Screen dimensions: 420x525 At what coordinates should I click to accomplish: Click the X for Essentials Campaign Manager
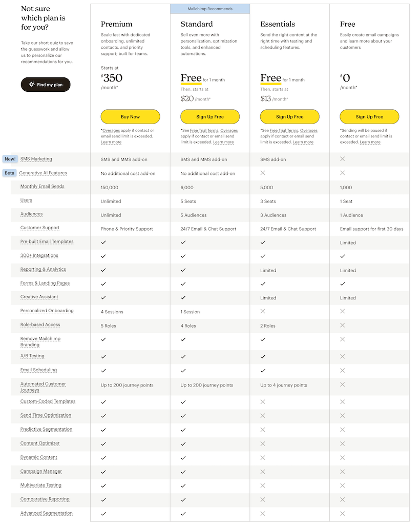[x=262, y=471]
